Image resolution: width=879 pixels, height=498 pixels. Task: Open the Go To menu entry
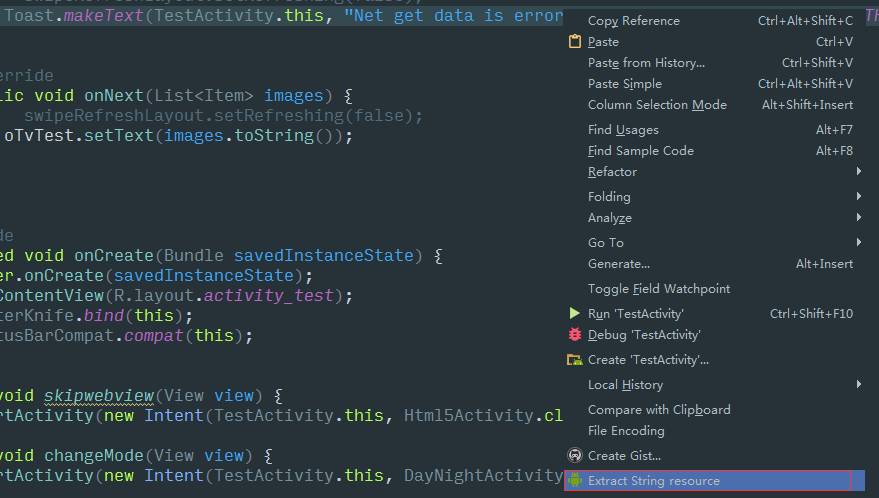[714, 242]
